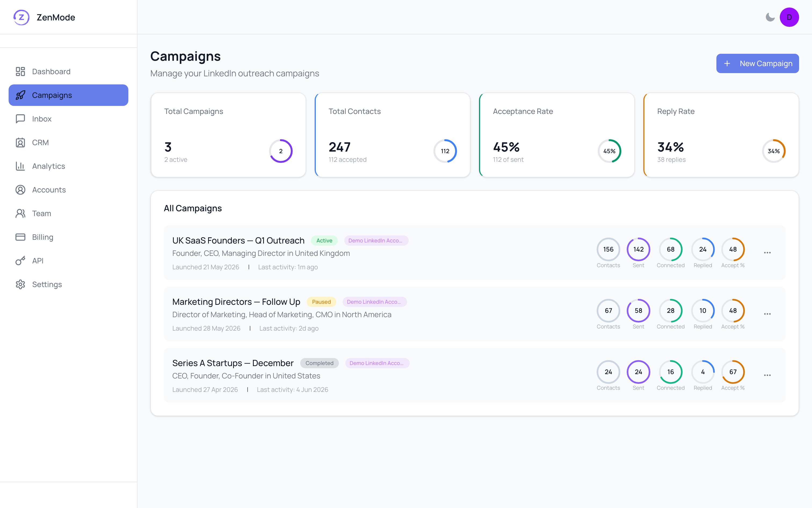Click the Paused status badge

tap(321, 302)
